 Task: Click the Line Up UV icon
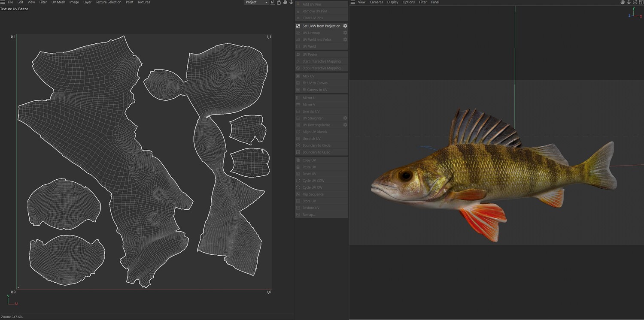pyautogui.click(x=298, y=112)
